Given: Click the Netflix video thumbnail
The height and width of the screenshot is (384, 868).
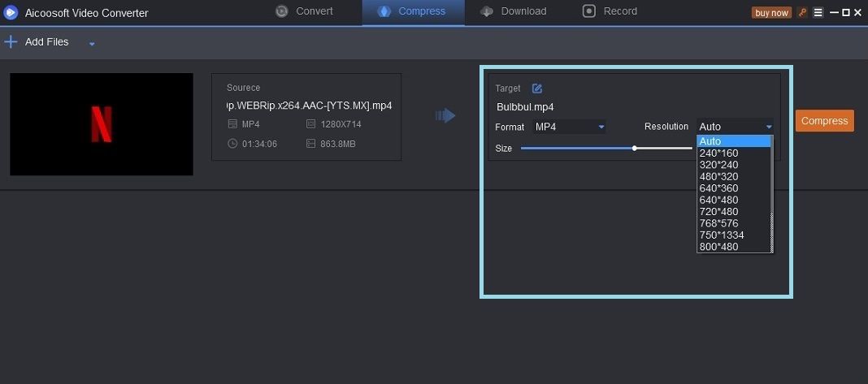Looking at the screenshot, I should point(102,124).
